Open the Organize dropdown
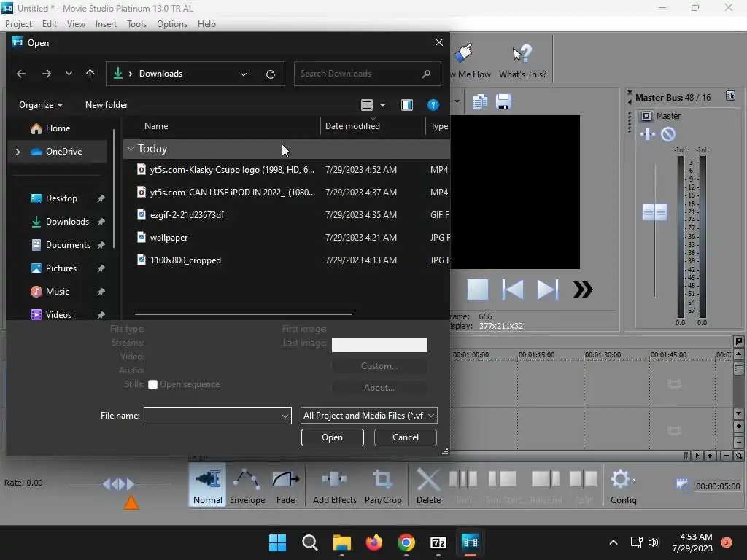This screenshot has width=747, height=560. pos(41,105)
